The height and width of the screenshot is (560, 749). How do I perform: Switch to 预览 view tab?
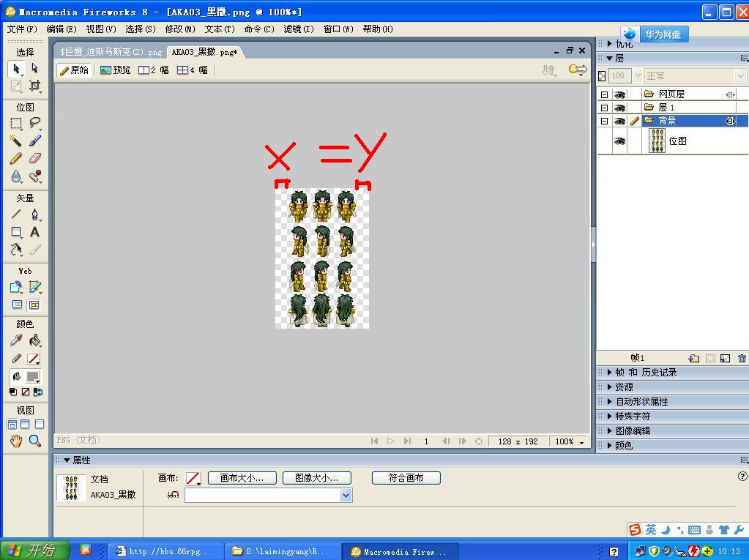tap(116, 70)
